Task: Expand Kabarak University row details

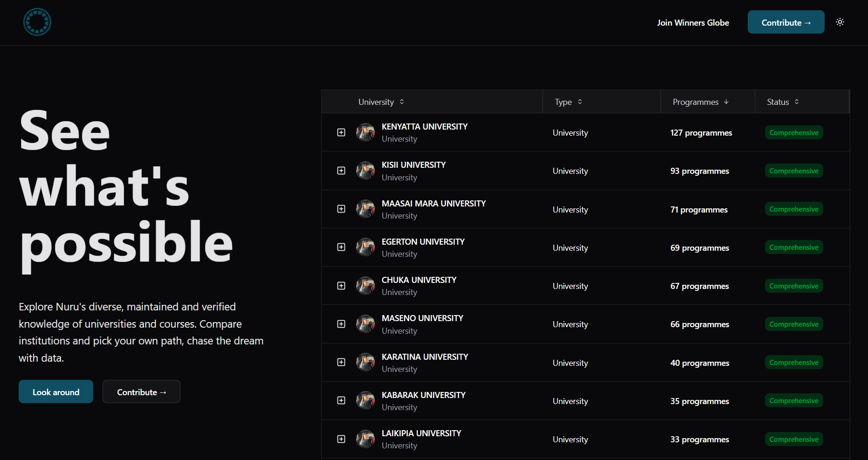Action: pos(341,400)
